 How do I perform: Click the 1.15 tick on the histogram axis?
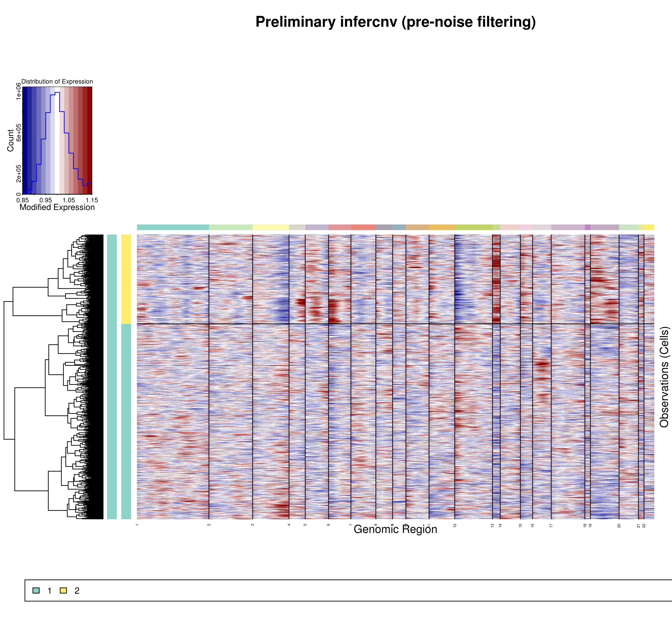92,200
